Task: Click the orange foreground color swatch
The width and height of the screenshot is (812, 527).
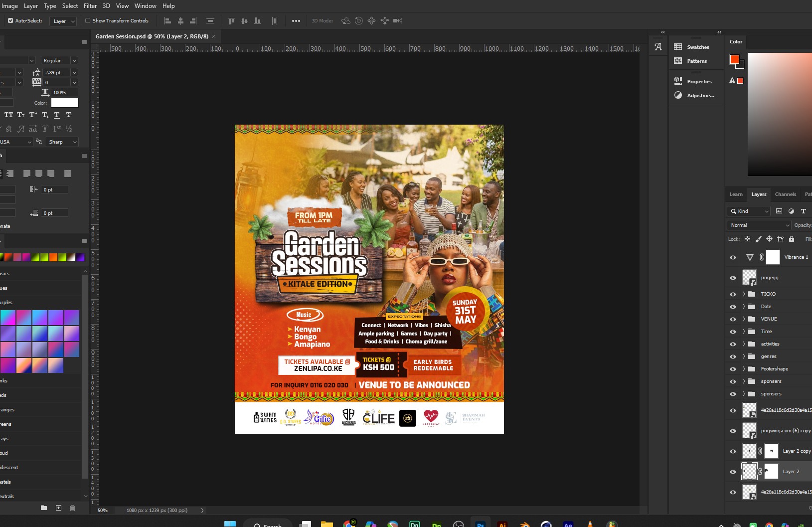Action: (x=734, y=59)
